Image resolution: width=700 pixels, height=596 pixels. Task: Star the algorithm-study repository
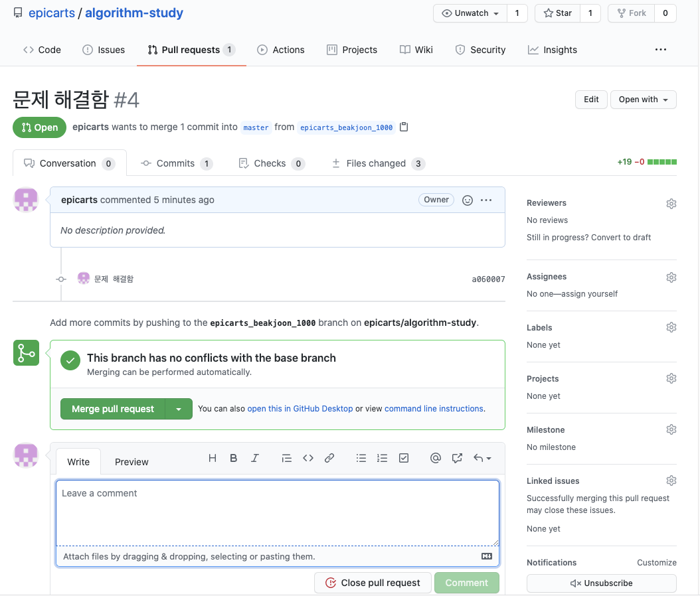point(558,13)
